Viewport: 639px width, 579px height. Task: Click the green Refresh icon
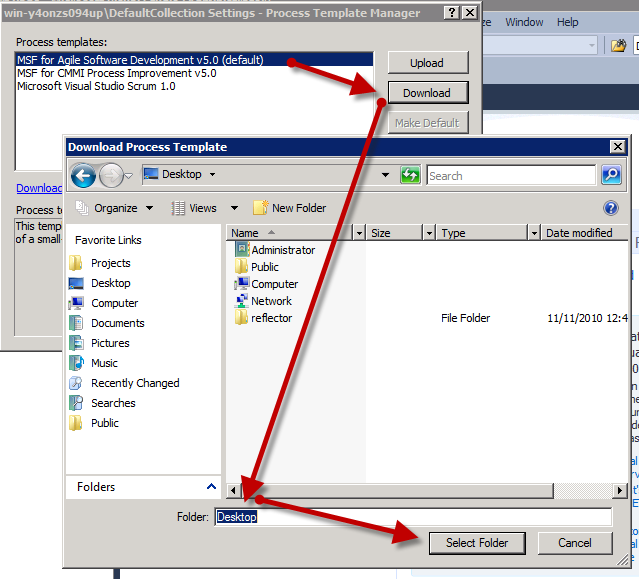tap(410, 176)
